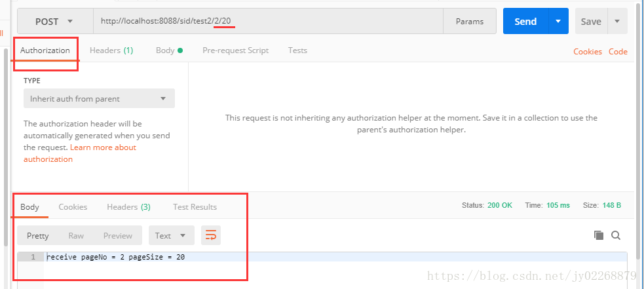This screenshot has width=644, height=289.
Task: Click the 200 OK status value
Action: pos(500,205)
